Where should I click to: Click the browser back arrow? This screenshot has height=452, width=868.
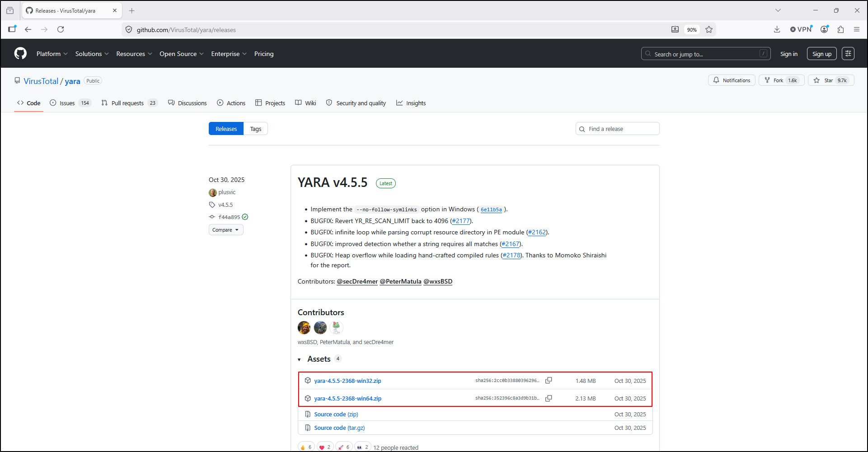[x=28, y=29]
